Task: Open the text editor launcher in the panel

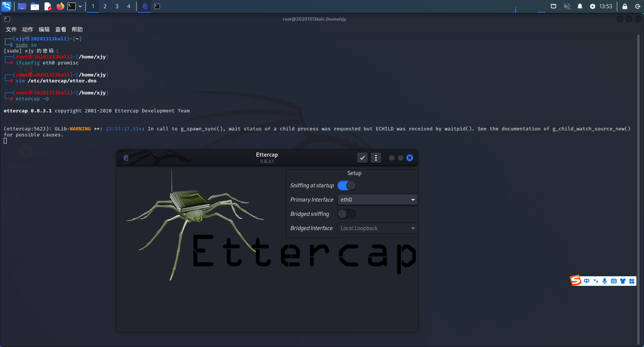Action: pyautogui.click(x=48, y=6)
